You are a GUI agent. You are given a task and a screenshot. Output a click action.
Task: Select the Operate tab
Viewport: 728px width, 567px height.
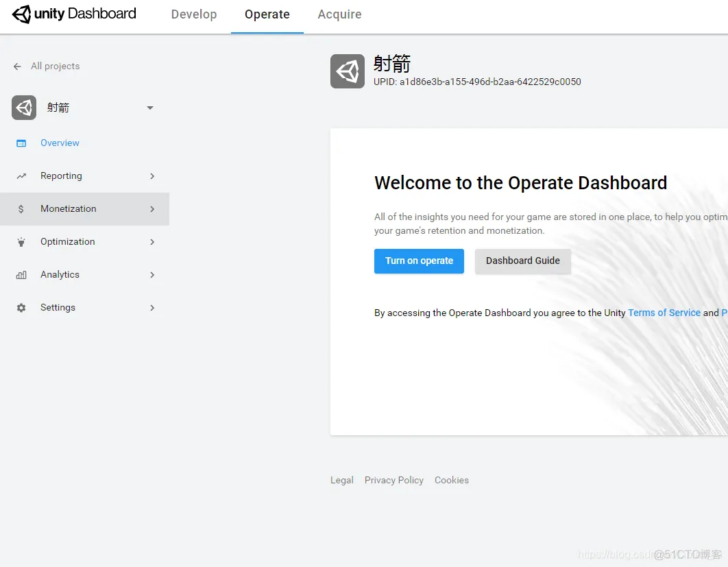click(x=267, y=14)
